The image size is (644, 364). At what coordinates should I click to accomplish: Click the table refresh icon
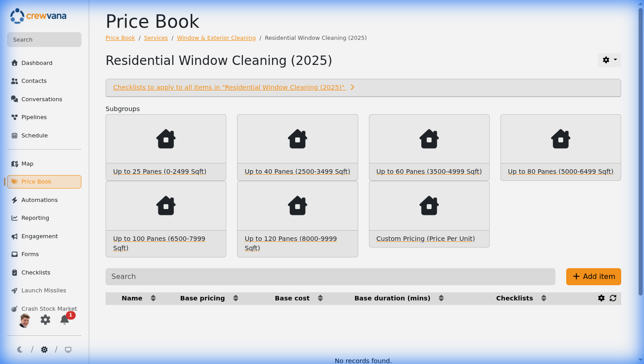[613, 298]
